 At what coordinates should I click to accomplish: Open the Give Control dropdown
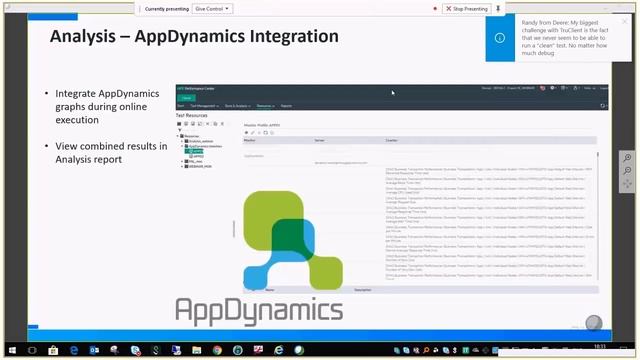point(212,9)
